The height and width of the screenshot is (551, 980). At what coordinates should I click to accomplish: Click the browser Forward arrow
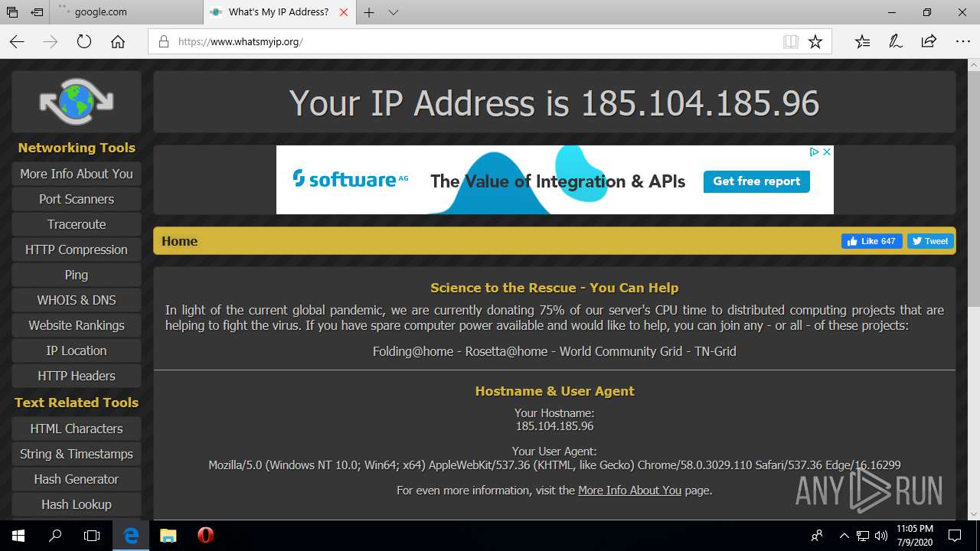tap(51, 41)
